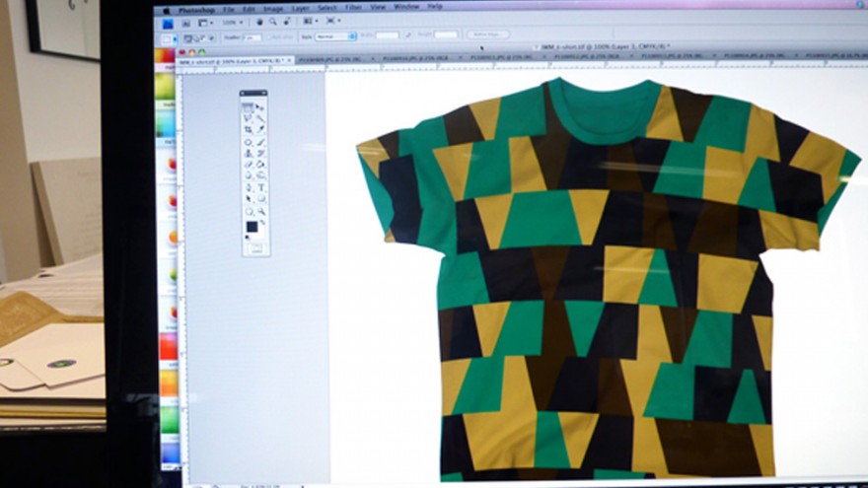Collapse the Tools panel via header arrows
The height and width of the screenshot is (488, 868).
(264, 93)
